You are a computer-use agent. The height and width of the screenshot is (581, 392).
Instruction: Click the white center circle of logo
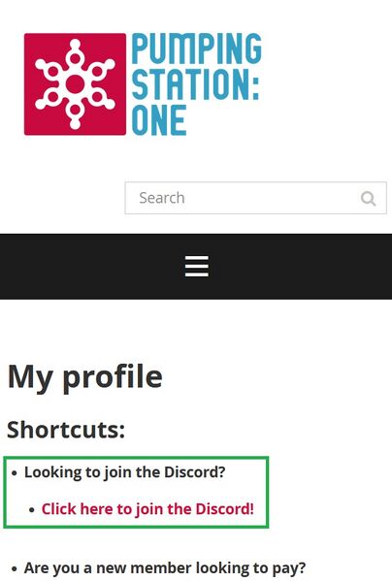tap(76, 84)
